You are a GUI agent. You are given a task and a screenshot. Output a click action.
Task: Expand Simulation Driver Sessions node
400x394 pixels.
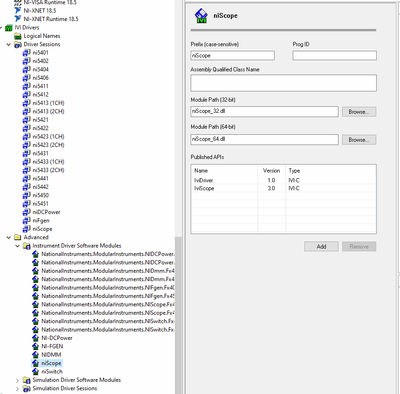point(18,388)
